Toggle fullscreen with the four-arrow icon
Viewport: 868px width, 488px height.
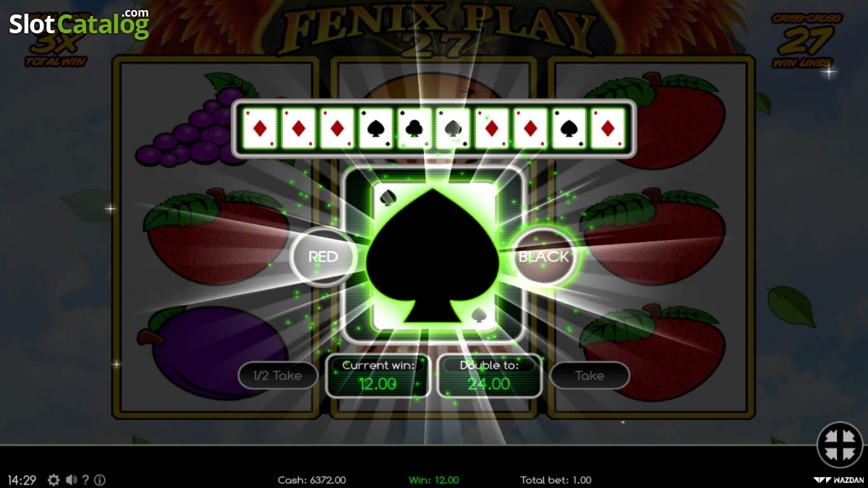(840, 445)
